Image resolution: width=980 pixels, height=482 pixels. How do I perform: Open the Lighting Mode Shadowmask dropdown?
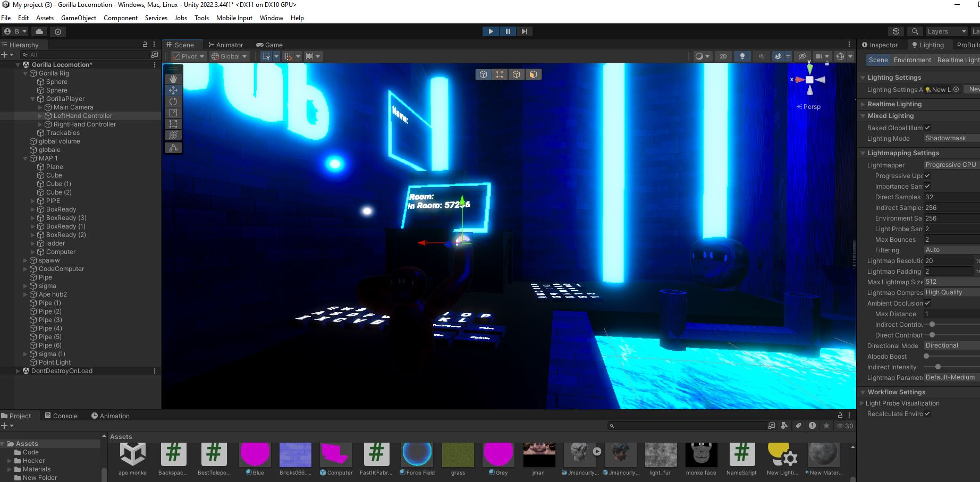951,138
